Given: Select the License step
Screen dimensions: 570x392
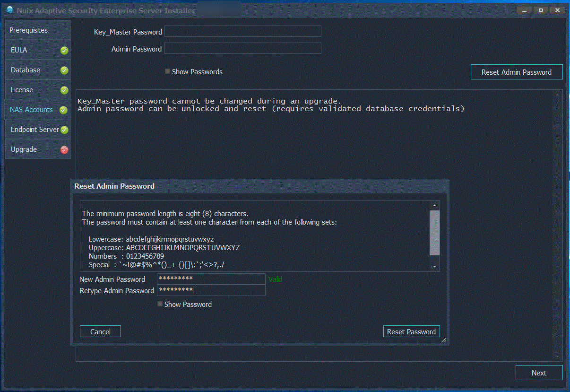Looking at the screenshot, I should [38, 90].
